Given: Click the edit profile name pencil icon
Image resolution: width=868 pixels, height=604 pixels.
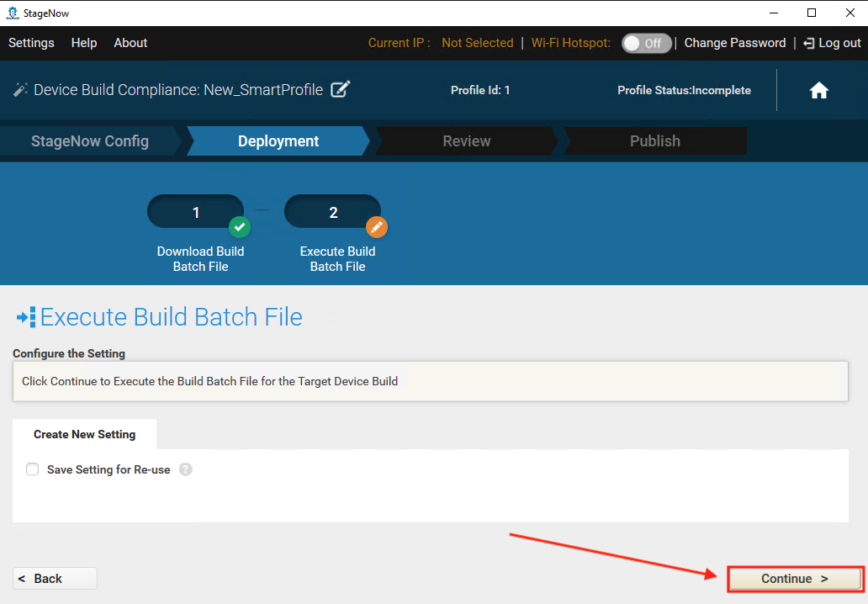Looking at the screenshot, I should coord(340,90).
